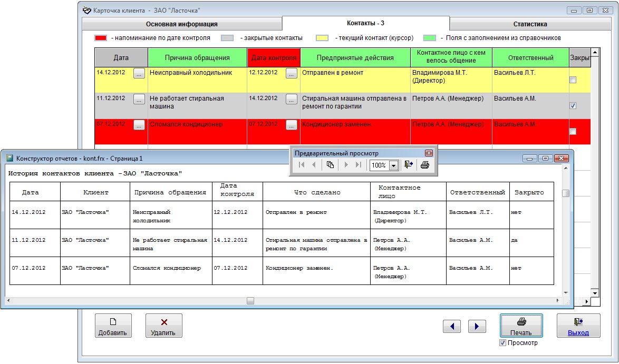Click the Причина обращения column header
The height and width of the screenshot is (364, 619).
[x=197, y=58]
